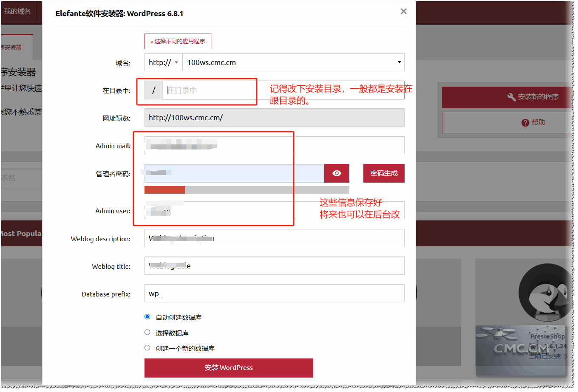The width and height of the screenshot is (578, 392).
Task: Click the PrestaShop label in background
Action: click(x=547, y=336)
